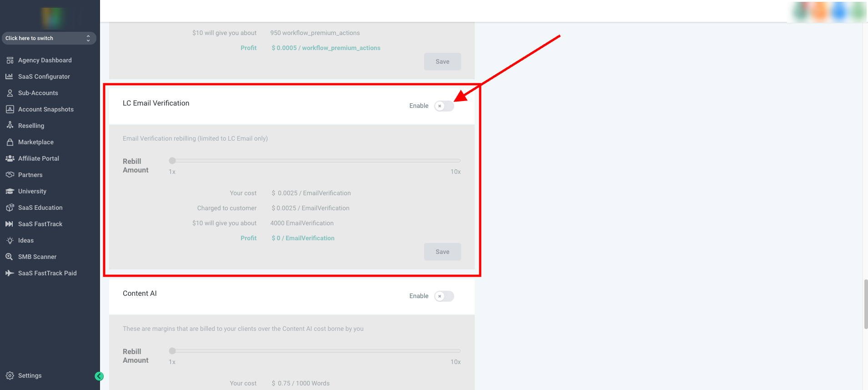
Task: Open Settings at sidebar bottom
Action: click(x=30, y=375)
